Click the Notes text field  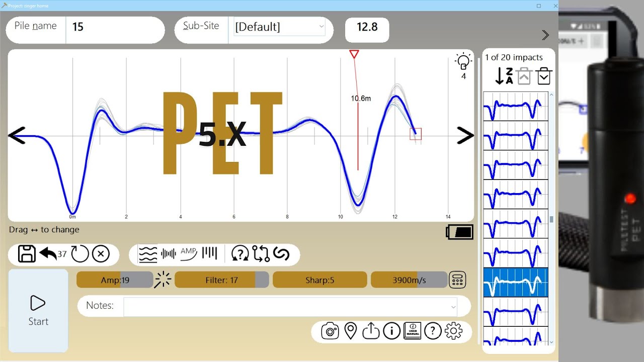[290, 306]
